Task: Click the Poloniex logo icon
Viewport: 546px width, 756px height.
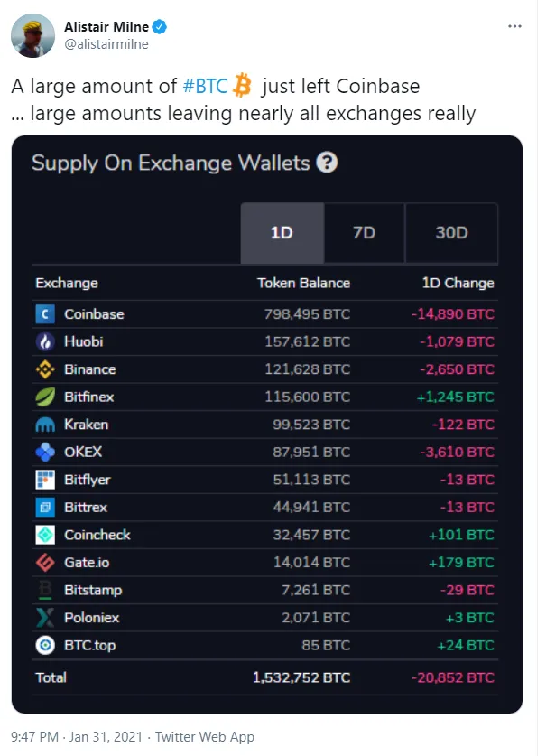Action: pyautogui.click(x=45, y=618)
